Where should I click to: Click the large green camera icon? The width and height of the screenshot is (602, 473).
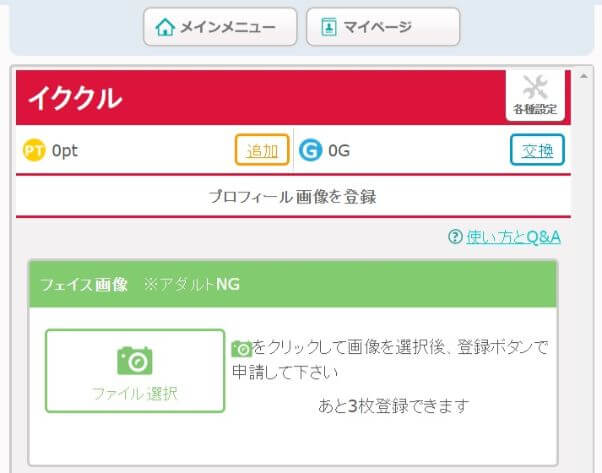pos(135,360)
